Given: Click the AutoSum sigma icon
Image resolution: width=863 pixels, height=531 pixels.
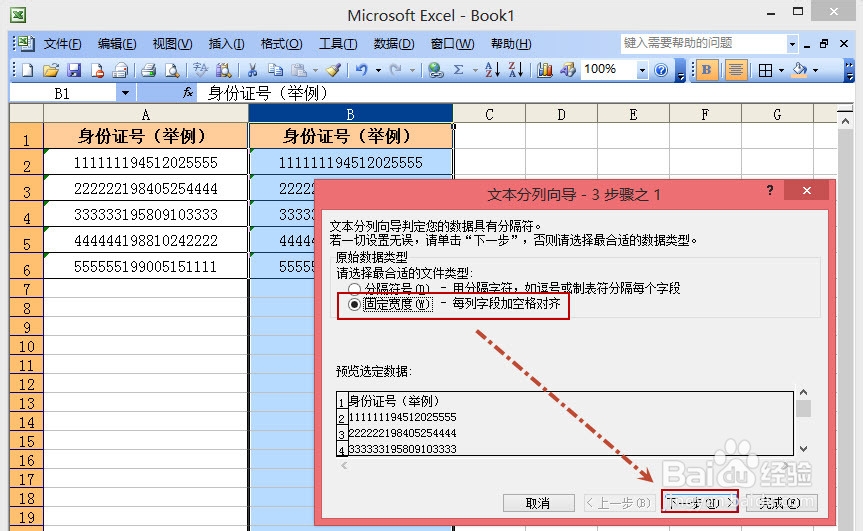Looking at the screenshot, I should point(458,70).
